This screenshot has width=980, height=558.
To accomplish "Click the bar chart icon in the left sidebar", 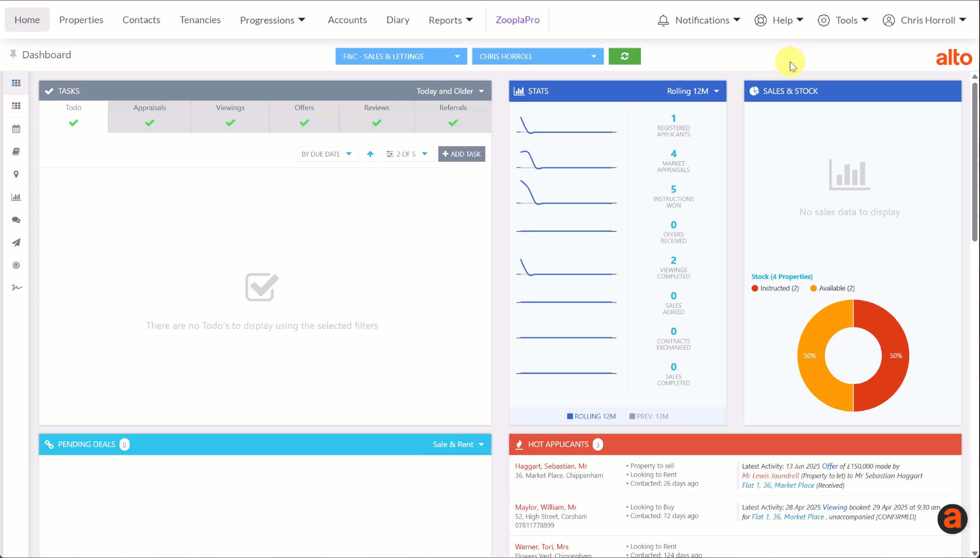I will click(x=16, y=197).
